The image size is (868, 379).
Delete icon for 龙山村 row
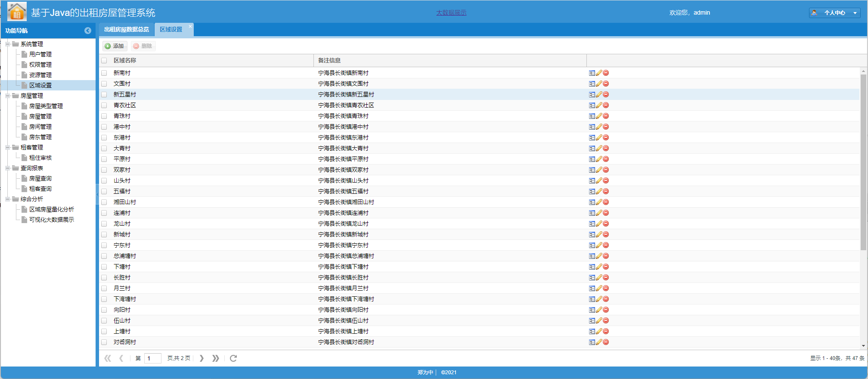606,224
